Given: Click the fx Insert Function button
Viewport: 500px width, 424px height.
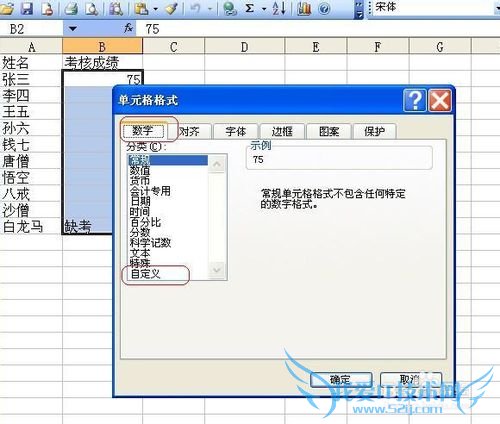Looking at the screenshot, I should pos(129,29).
